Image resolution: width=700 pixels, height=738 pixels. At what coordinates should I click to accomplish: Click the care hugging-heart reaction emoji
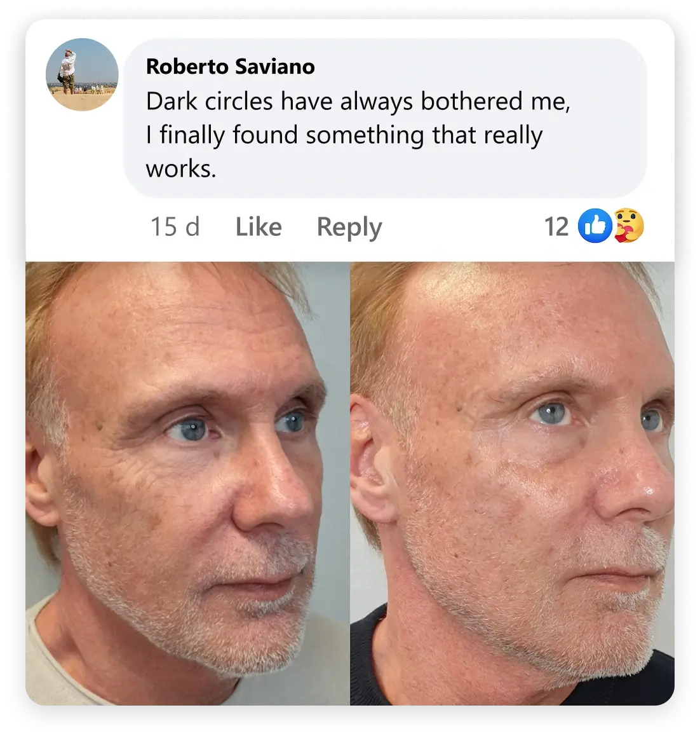coord(629,226)
